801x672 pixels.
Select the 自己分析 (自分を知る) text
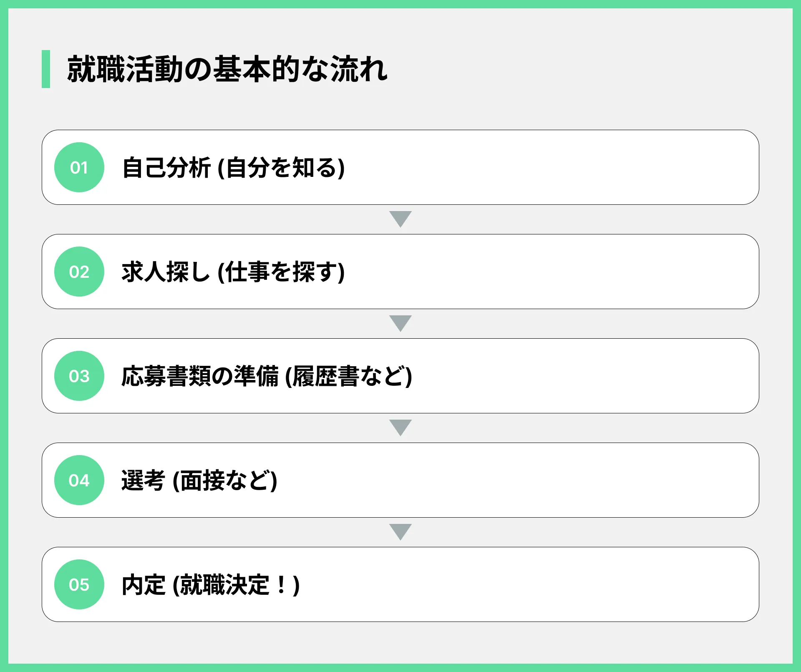pyautogui.click(x=233, y=168)
